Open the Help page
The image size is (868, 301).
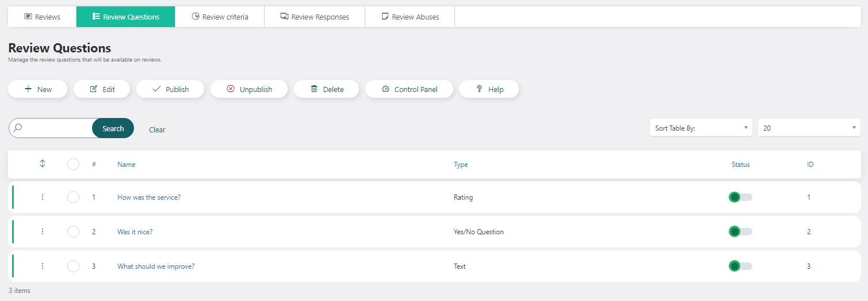tap(489, 89)
